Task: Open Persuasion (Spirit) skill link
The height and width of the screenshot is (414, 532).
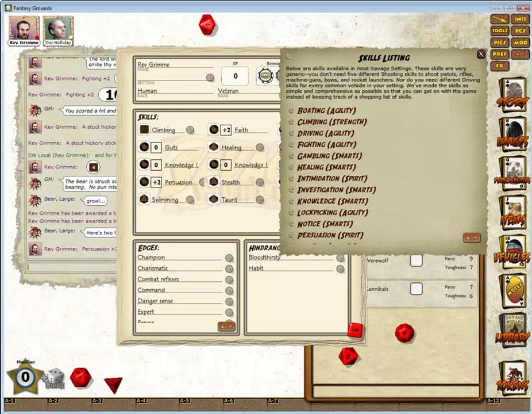Action: [x=330, y=235]
